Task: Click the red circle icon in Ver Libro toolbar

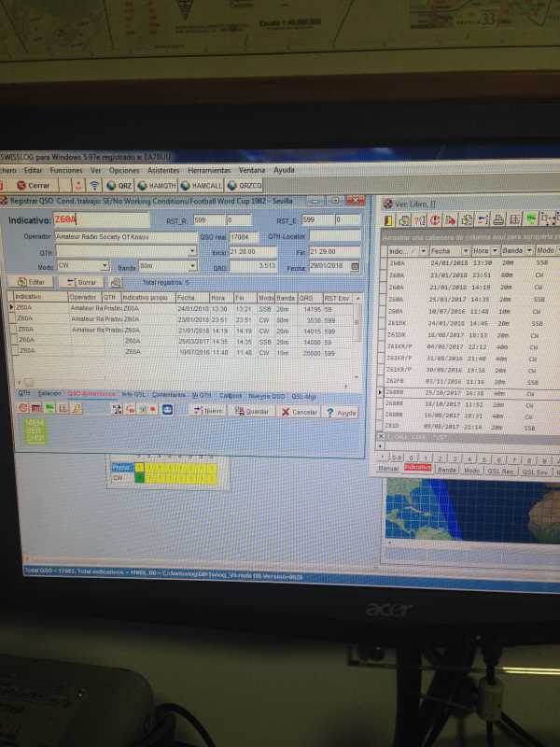Action: (x=435, y=219)
